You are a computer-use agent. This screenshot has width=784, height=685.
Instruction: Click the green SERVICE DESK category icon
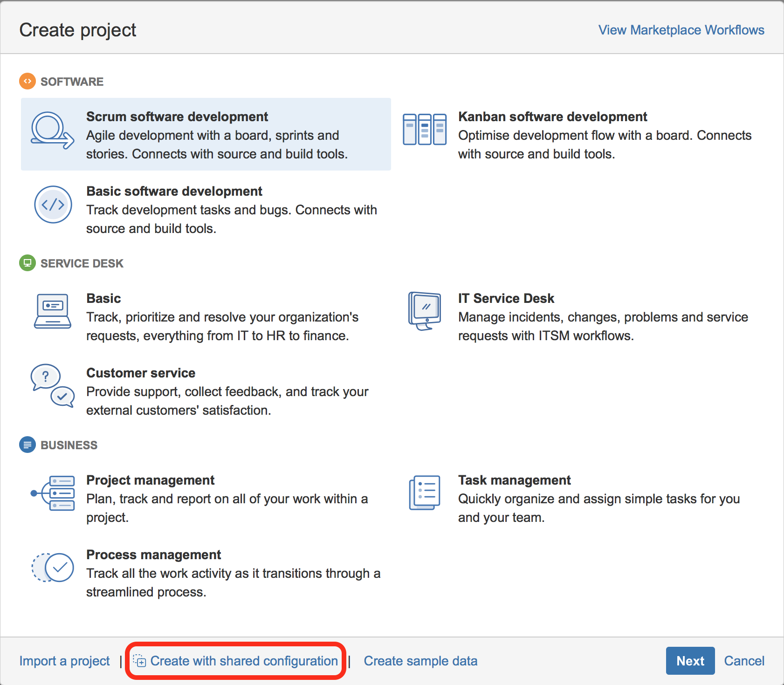pyautogui.click(x=27, y=263)
